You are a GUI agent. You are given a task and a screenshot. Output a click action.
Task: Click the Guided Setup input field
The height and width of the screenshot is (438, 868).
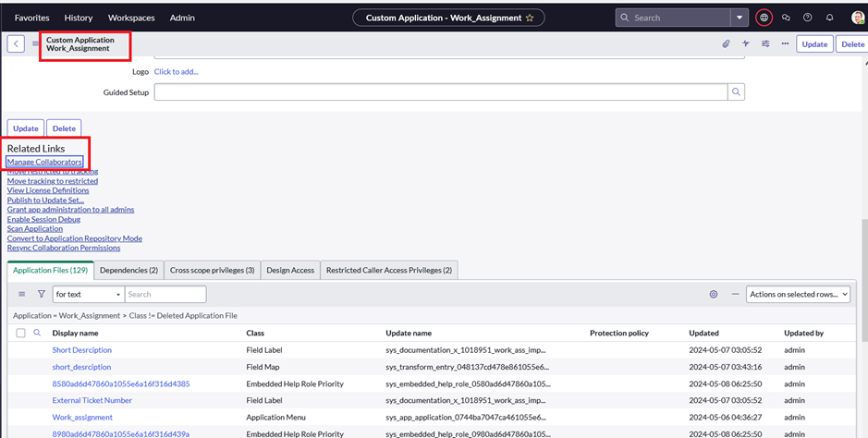(x=440, y=92)
